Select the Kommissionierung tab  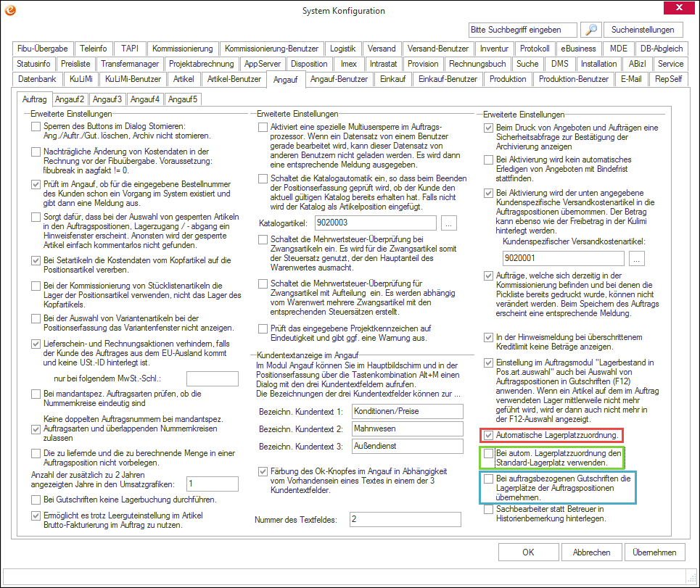click(x=183, y=49)
